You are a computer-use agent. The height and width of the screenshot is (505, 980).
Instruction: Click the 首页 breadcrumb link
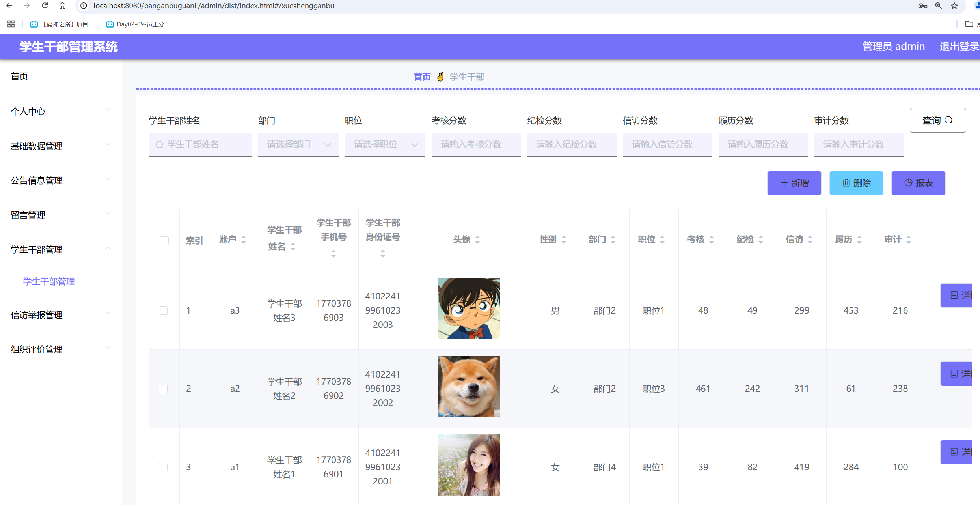(421, 77)
